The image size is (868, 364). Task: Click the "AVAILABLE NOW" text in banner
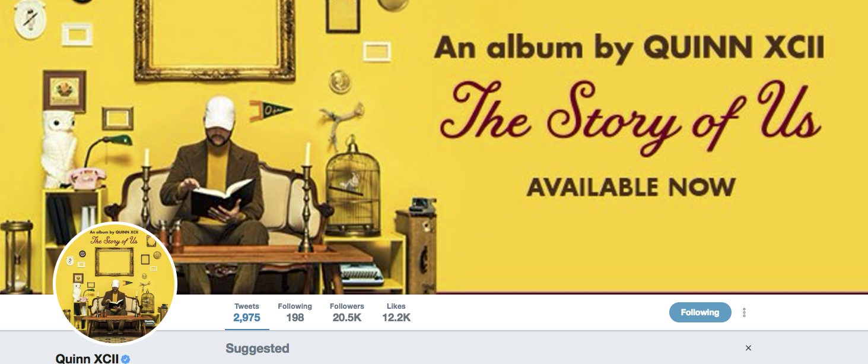pos(631,187)
